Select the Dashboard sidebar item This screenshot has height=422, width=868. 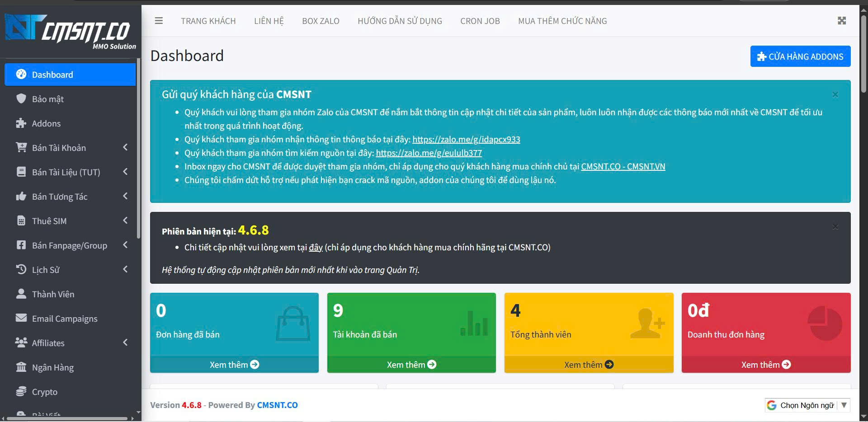click(70, 75)
